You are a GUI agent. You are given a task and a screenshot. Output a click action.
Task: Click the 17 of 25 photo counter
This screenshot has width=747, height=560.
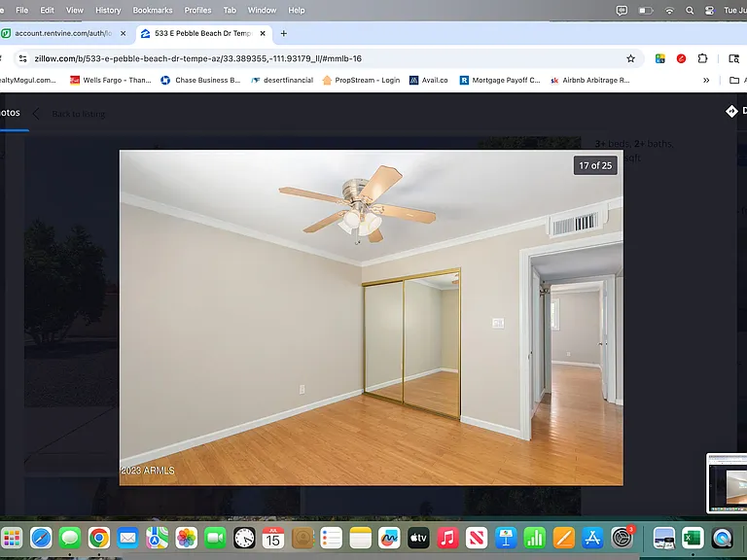point(595,165)
